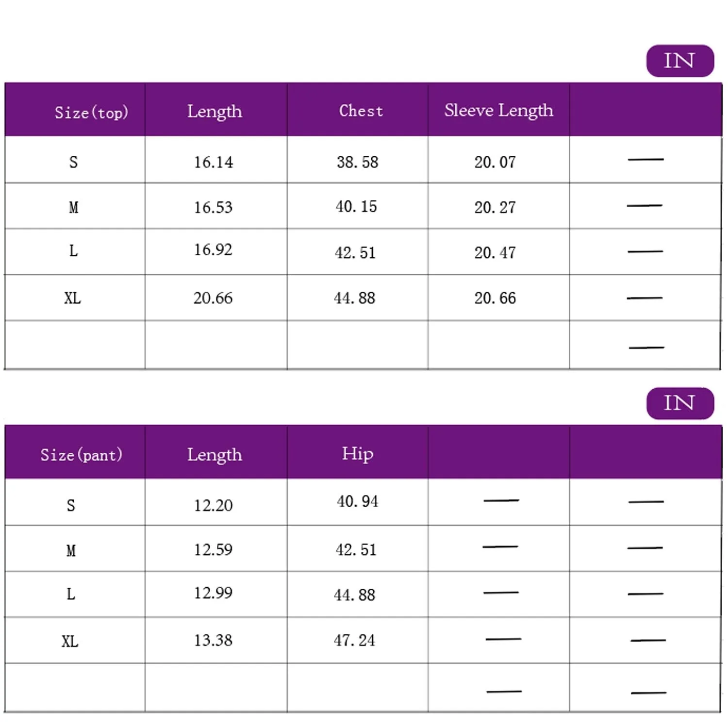The height and width of the screenshot is (728, 728).
Task: Click the IN badge above the top size table
Action: [679, 61]
